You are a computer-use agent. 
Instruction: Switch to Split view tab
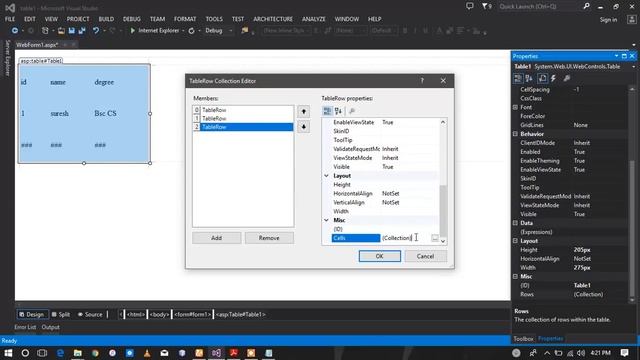click(61, 315)
